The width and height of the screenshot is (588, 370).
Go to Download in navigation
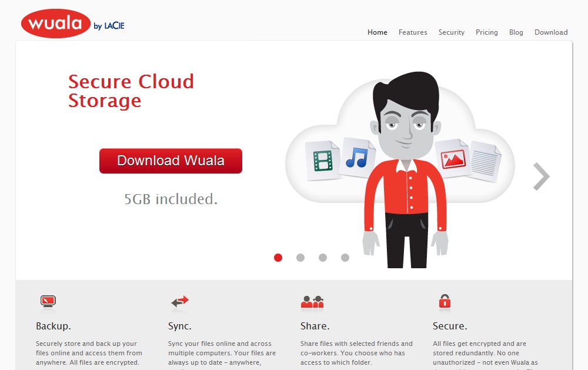tap(551, 32)
